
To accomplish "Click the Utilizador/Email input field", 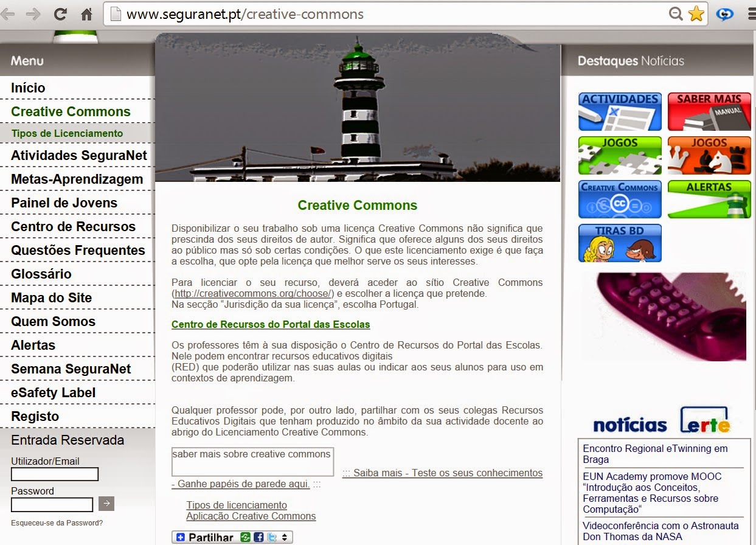I will [55, 474].
